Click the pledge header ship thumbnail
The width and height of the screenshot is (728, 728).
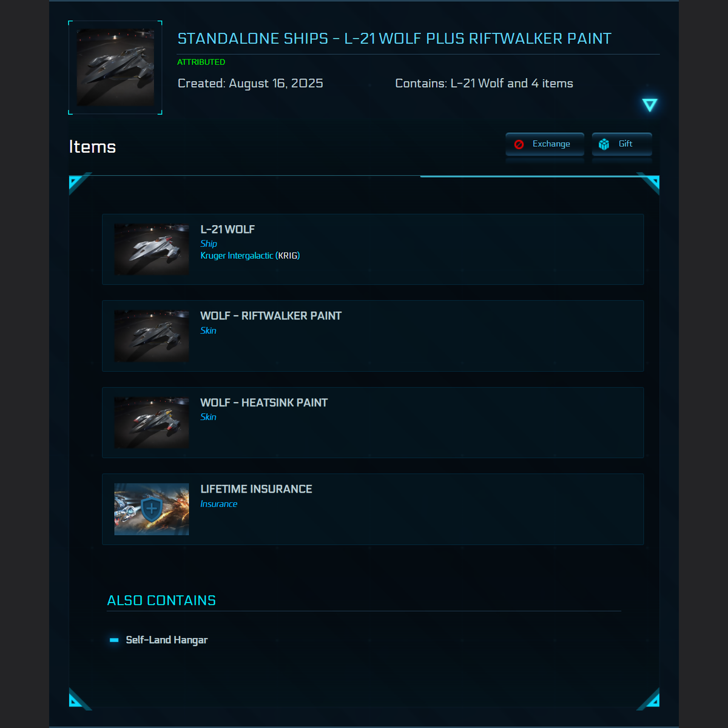click(x=115, y=67)
